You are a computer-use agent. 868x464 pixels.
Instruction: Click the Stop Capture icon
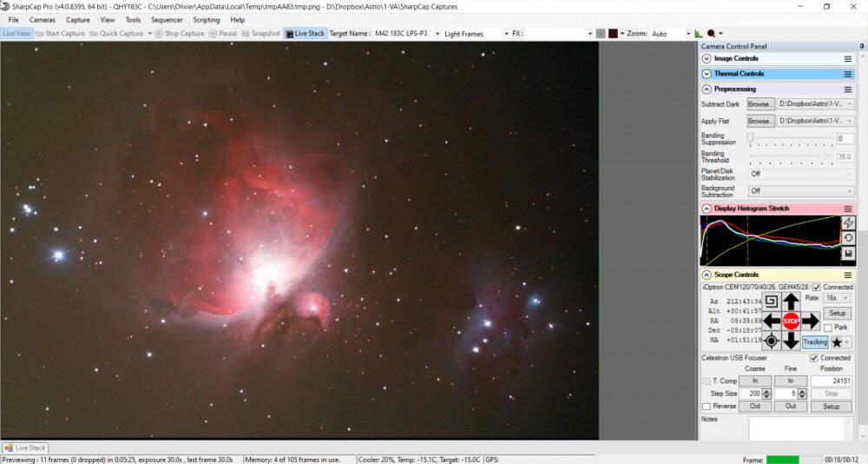pos(158,33)
